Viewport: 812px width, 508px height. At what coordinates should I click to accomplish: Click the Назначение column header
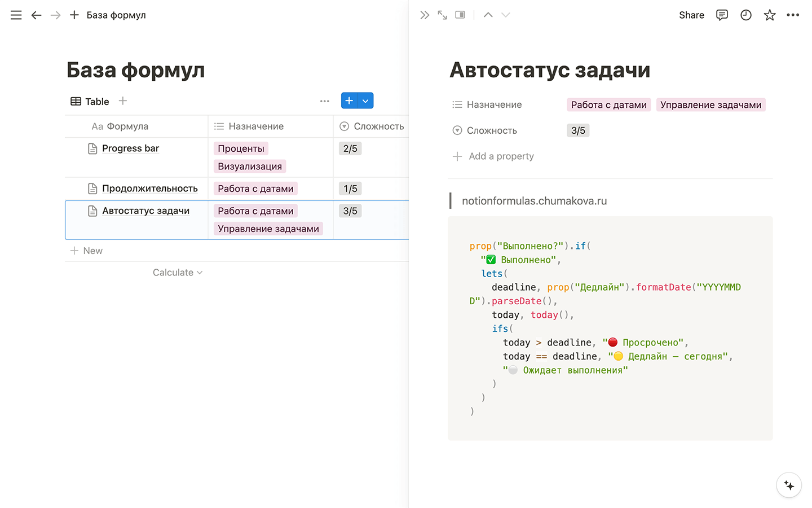click(271, 126)
